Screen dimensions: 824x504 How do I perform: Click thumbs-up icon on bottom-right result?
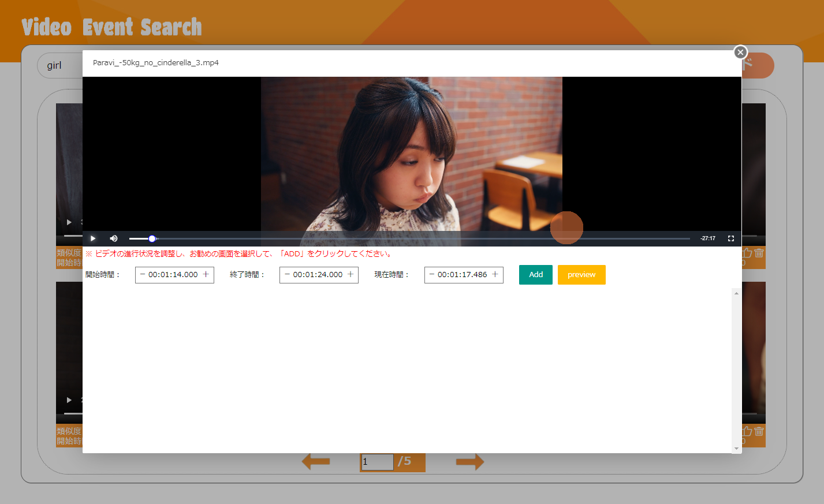[x=747, y=431]
